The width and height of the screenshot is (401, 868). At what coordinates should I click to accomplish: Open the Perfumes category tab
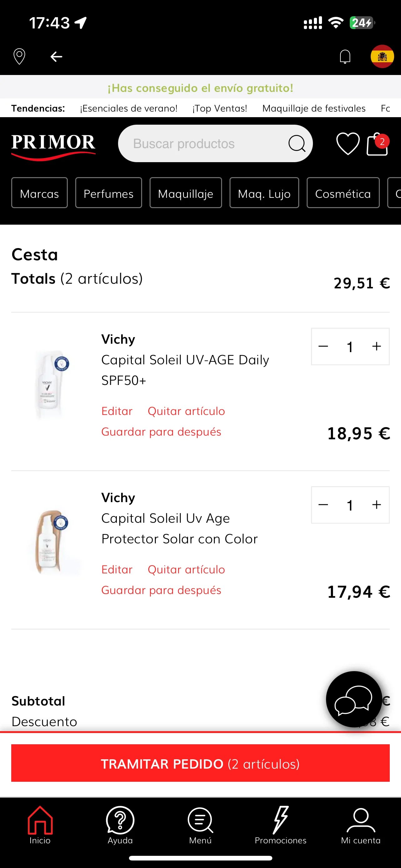108,193
